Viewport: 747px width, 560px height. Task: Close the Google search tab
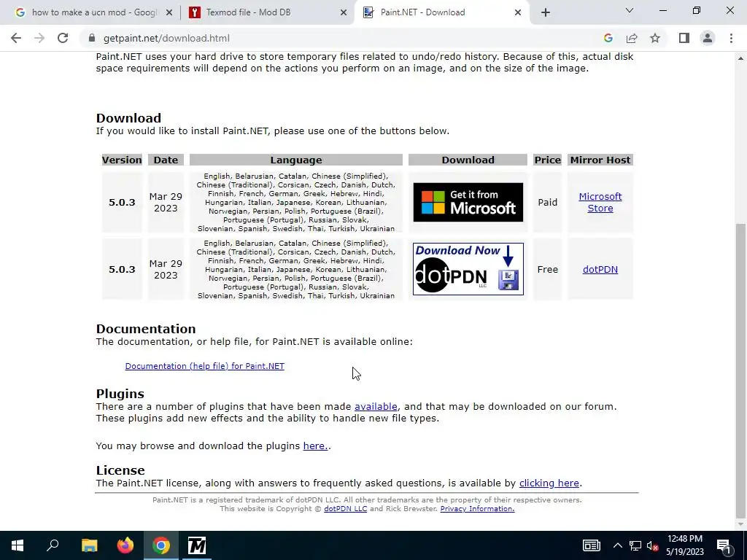point(169,12)
